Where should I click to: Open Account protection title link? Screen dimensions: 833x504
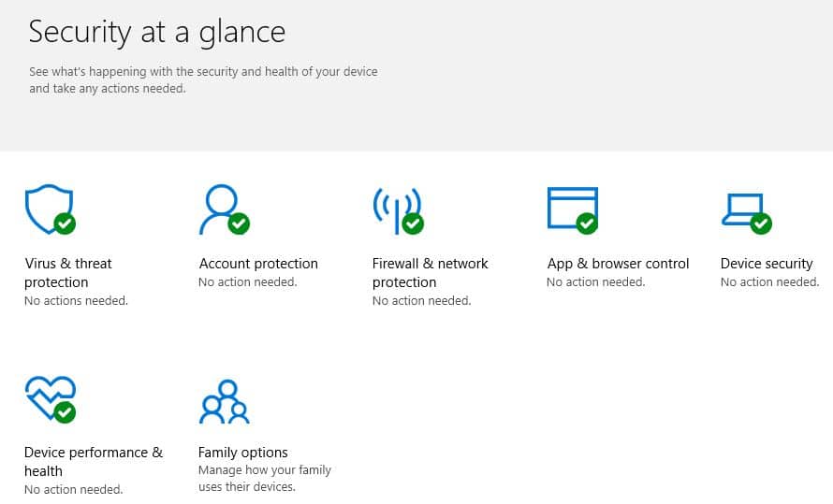pos(258,264)
